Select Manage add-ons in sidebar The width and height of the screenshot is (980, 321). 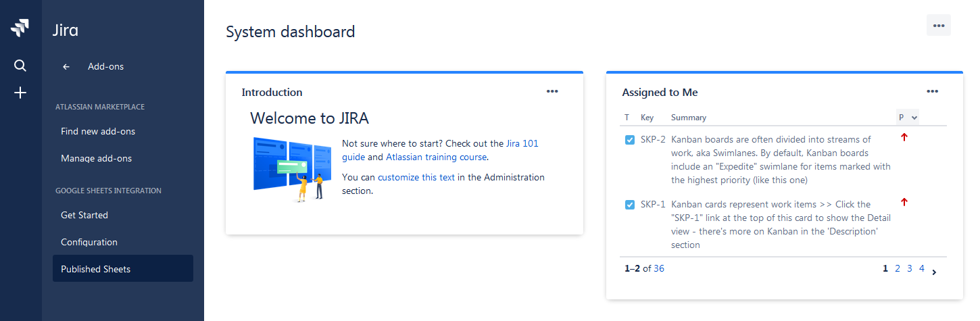[96, 158]
